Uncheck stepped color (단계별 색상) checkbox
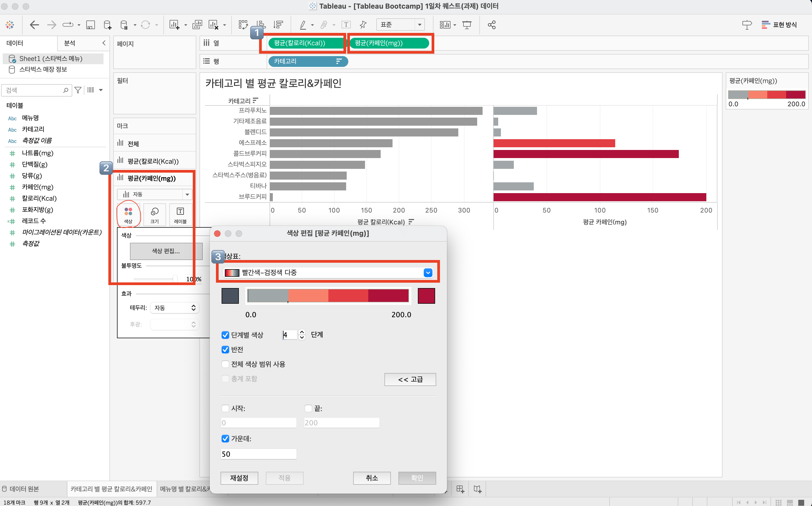This screenshot has width=812, height=506. click(225, 335)
